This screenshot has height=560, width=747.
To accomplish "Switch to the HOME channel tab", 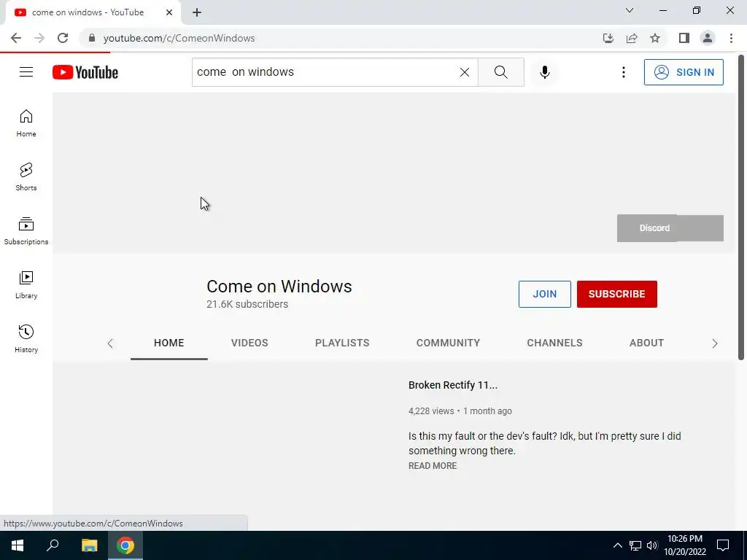I will pos(169,343).
